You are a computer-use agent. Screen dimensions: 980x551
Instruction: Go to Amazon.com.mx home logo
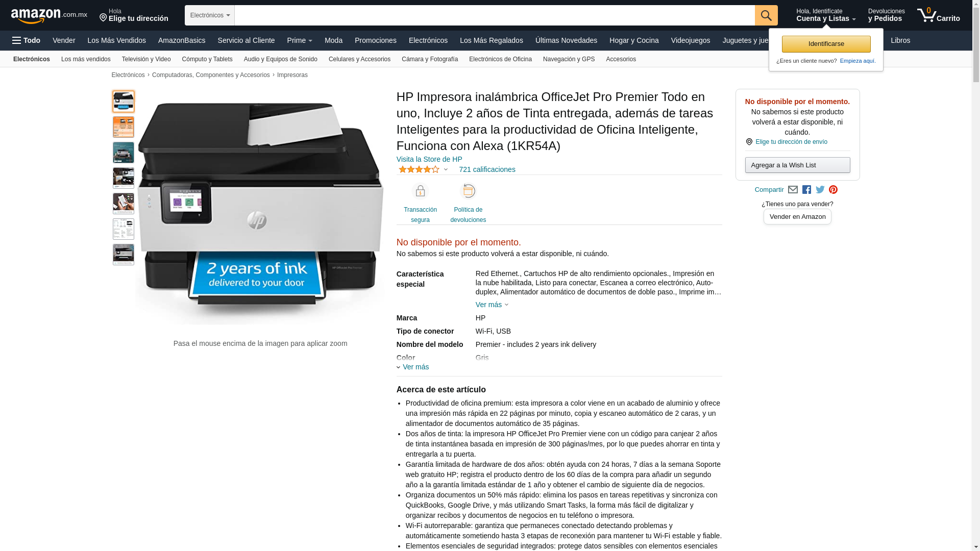49,16
